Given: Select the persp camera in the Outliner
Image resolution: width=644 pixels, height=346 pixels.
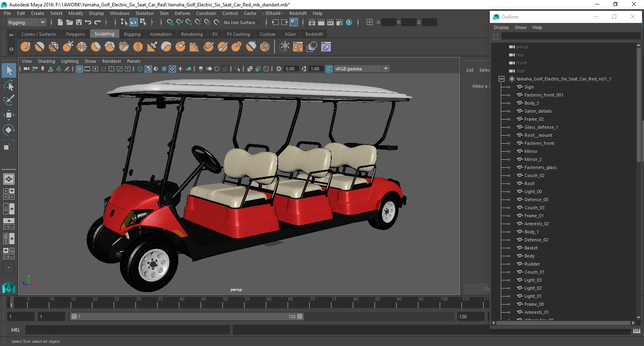Looking at the screenshot, I should coord(522,47).
